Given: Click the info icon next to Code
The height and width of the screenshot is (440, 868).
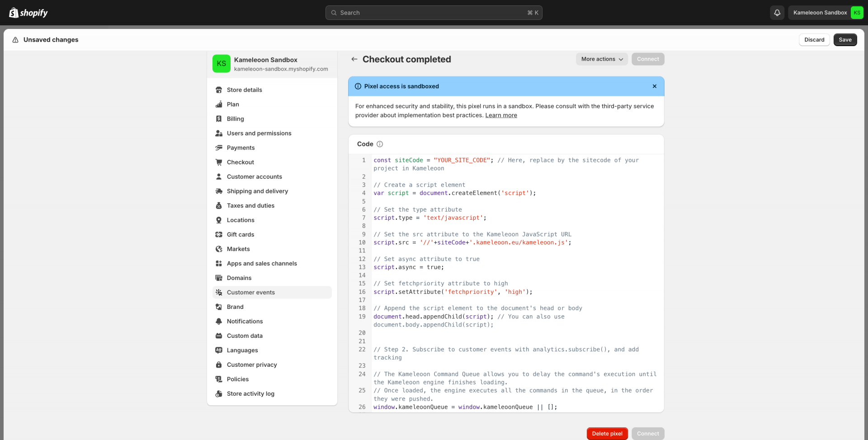Looking at the screenshot, I should [x=380, y=144].
